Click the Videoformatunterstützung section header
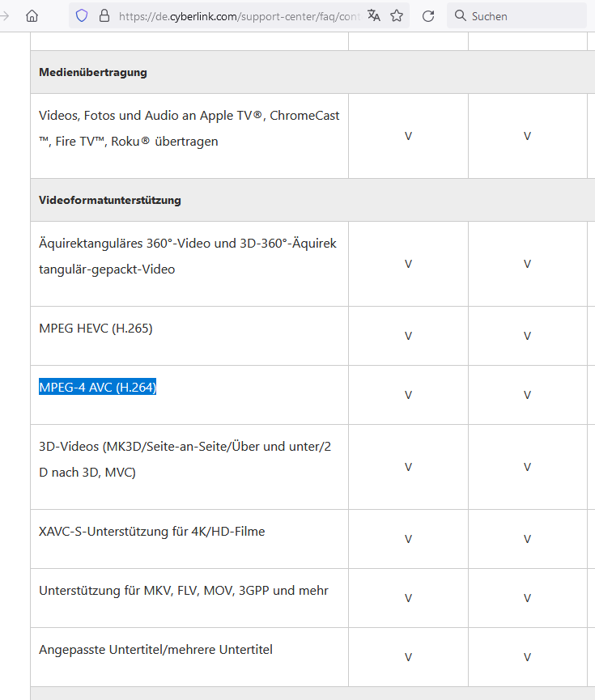 (x=110, y=200)
